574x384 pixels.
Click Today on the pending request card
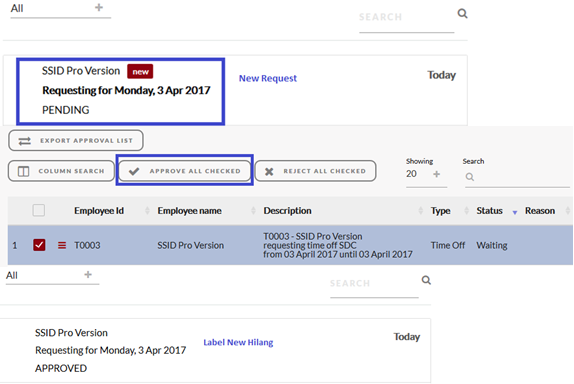441,75
